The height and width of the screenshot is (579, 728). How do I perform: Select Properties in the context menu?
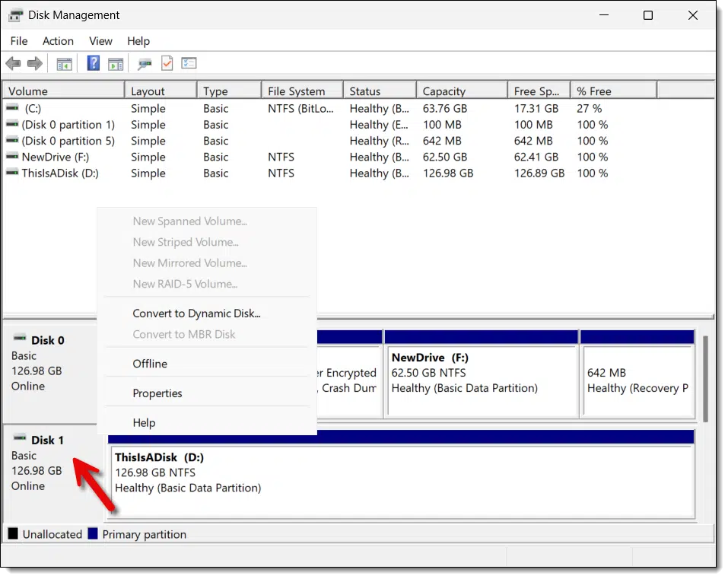tap(207, 393)
